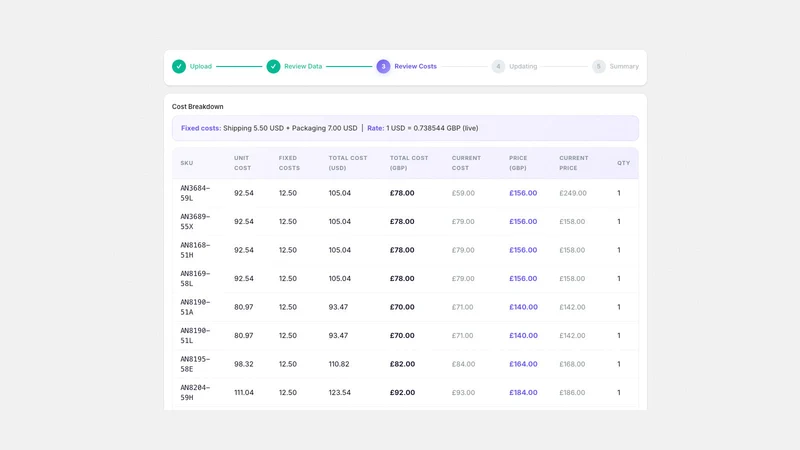Click the Total Cost (GBP) column header
Image resolution: width=800 pixels, height=450 pixels.
[x=409, y=163]
